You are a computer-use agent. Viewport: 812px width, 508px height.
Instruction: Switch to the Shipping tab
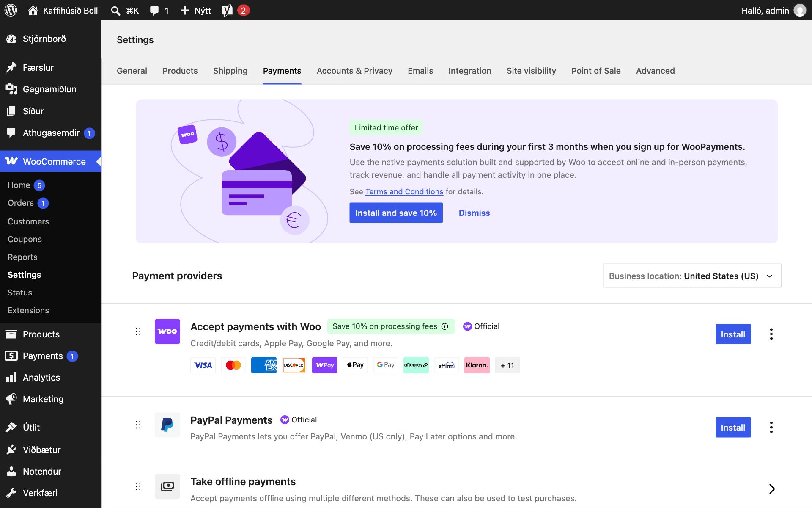[230, 71]
